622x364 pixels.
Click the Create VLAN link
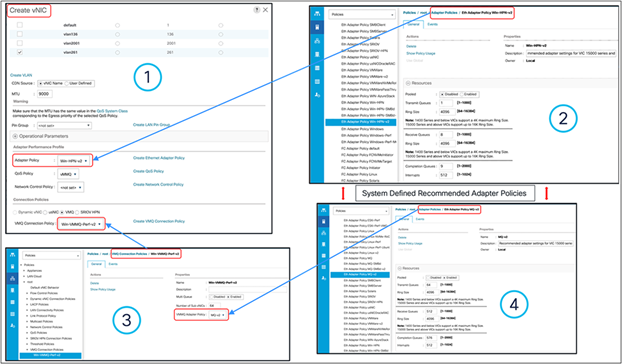21,75
